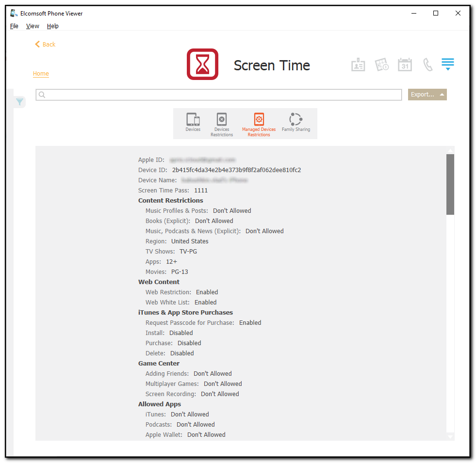This screenshot has width=476, height=463.
Task: Open the Contacts card icon
Action: pyautogui.click(x=358, y=64)
